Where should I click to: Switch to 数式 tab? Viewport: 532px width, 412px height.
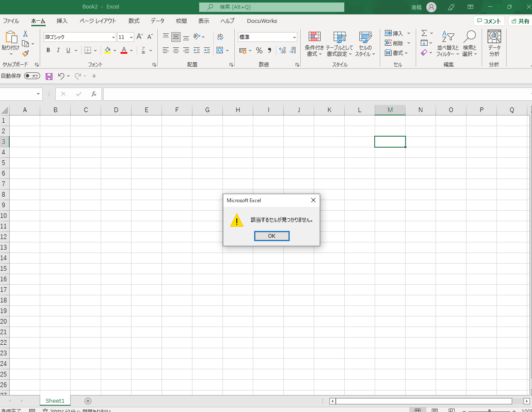point(134,21)
